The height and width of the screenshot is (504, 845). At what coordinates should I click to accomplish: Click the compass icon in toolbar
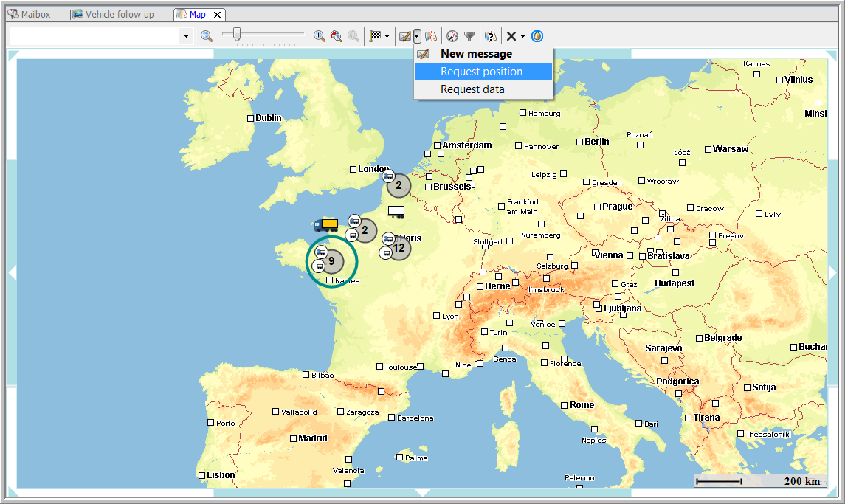(x=452, y=35)
